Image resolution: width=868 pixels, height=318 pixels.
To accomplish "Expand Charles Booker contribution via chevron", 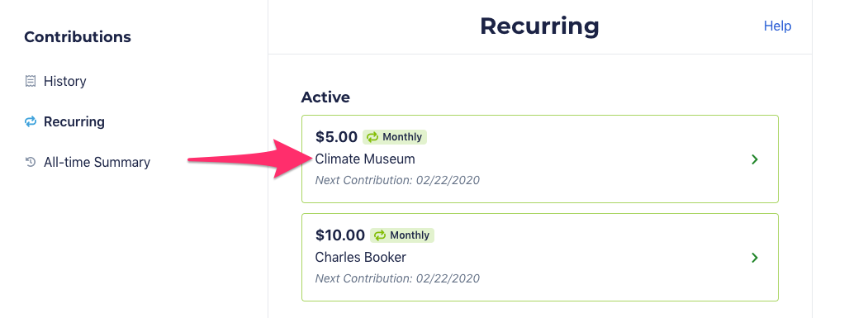I will 755,258.
